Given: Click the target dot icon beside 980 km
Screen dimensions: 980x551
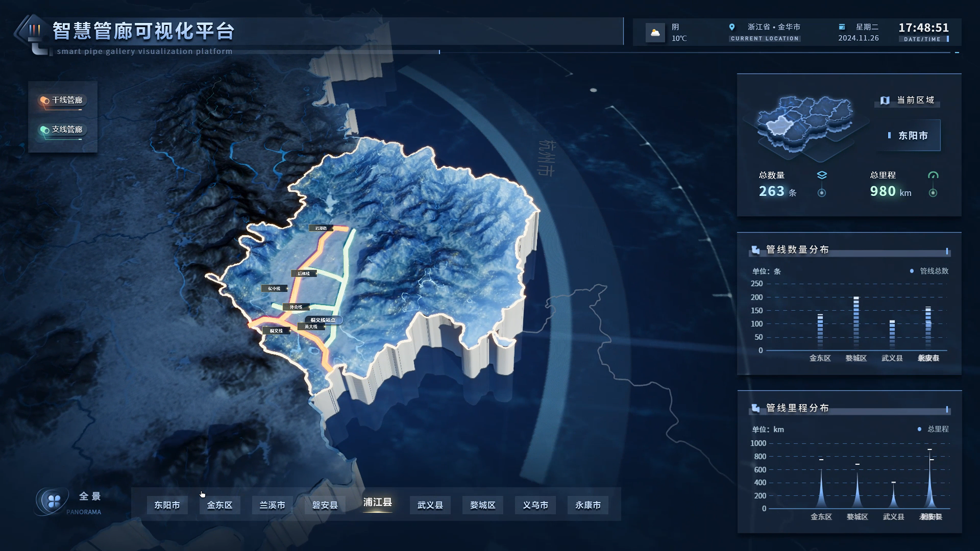Looking at the screenshot, I should [933, 193].
